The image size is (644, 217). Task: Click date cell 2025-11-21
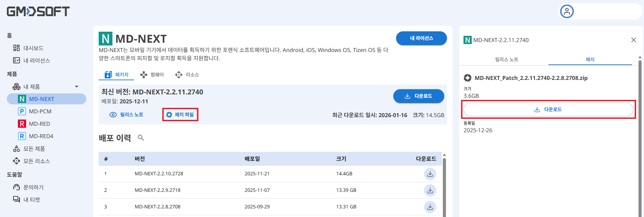257,174
